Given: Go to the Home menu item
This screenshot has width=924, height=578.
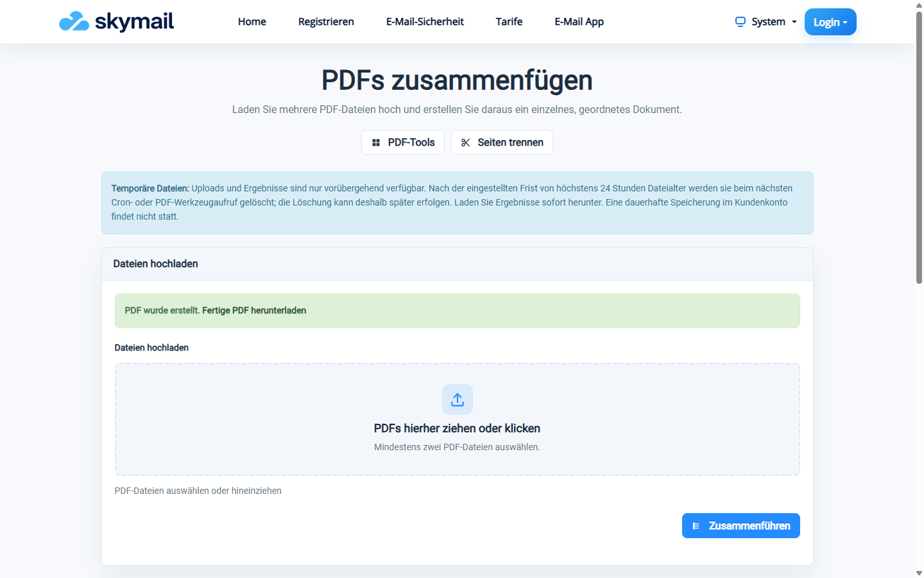Looking at the screenshot, I should pyautogui.click(x=252, y=22).
